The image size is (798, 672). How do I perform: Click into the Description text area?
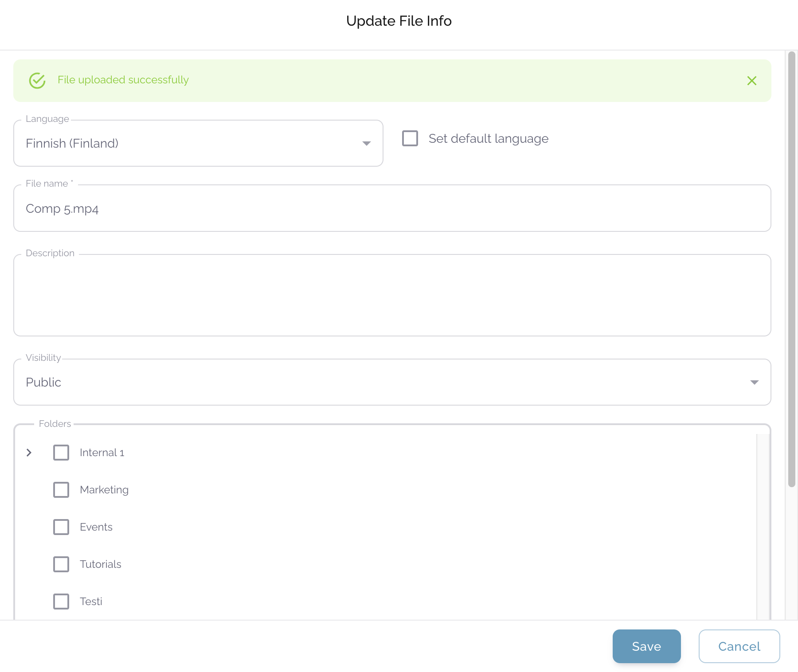pos(392,295)
